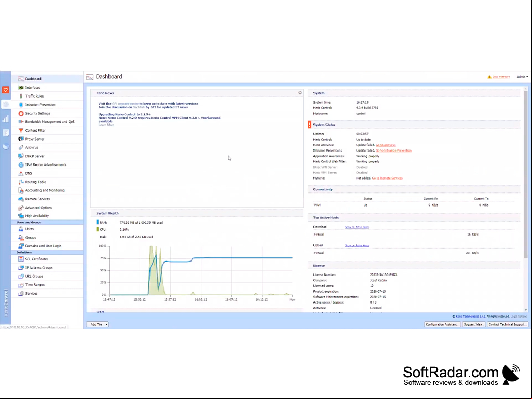Click the High Availability icon

point(21,216)
